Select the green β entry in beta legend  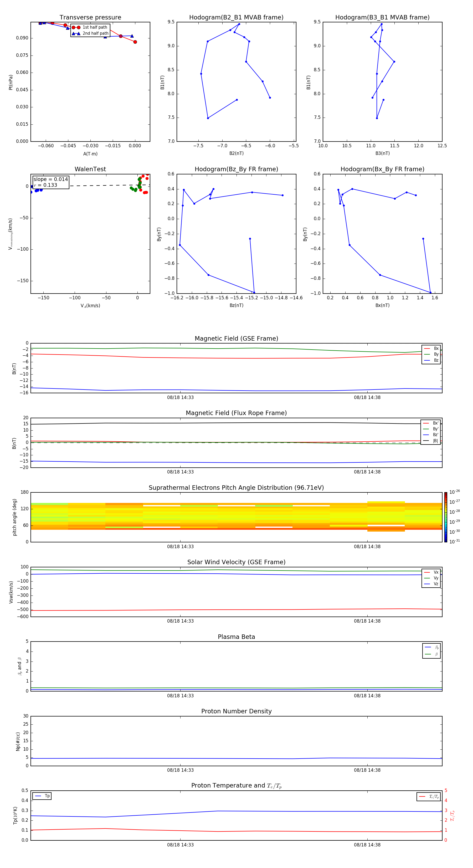pos(431,654)
